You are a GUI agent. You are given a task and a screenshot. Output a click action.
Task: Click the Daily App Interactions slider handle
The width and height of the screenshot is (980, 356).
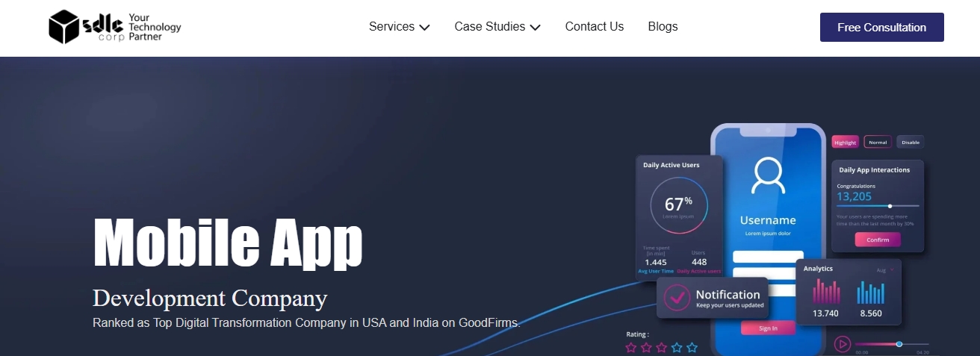[x=890, y=206]
